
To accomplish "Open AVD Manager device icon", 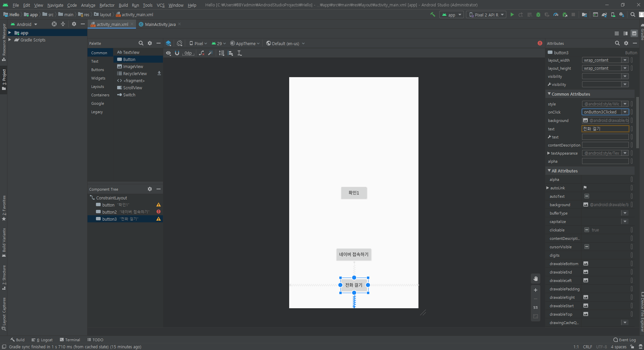I will tap(613, 14).
